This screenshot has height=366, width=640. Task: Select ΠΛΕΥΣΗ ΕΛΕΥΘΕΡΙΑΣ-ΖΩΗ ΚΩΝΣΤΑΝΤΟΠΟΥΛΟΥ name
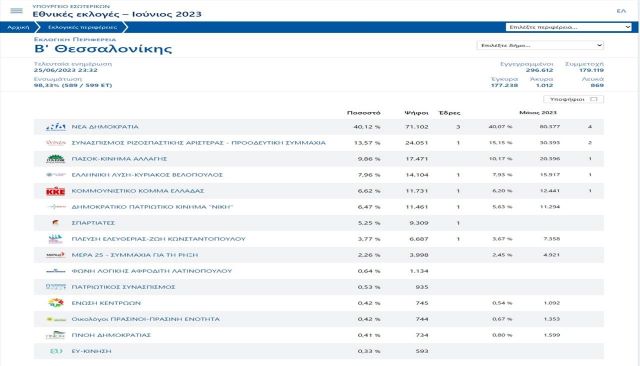pyautogui.click(x=158, y=239)
